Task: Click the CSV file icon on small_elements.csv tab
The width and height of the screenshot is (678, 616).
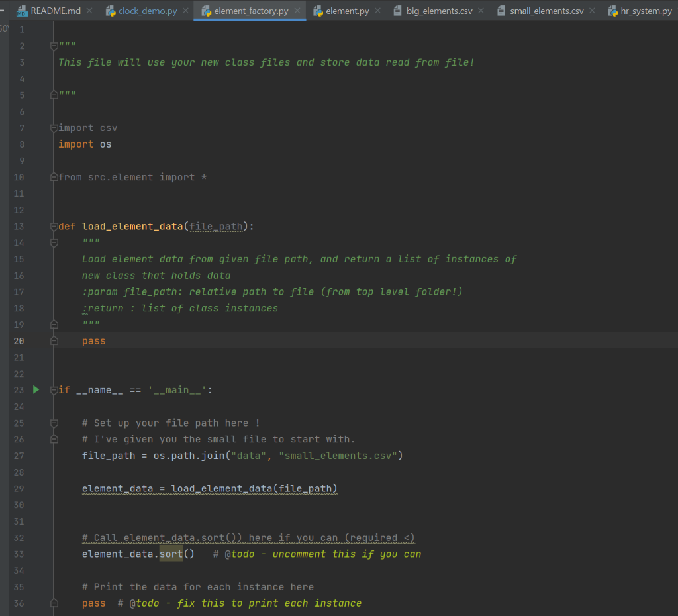Action: pos(501,11)
